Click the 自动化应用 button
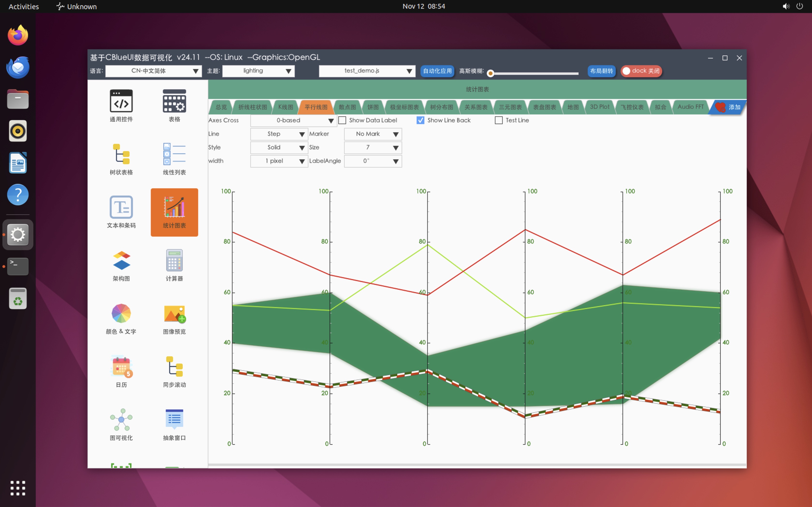 coord(437,71)
